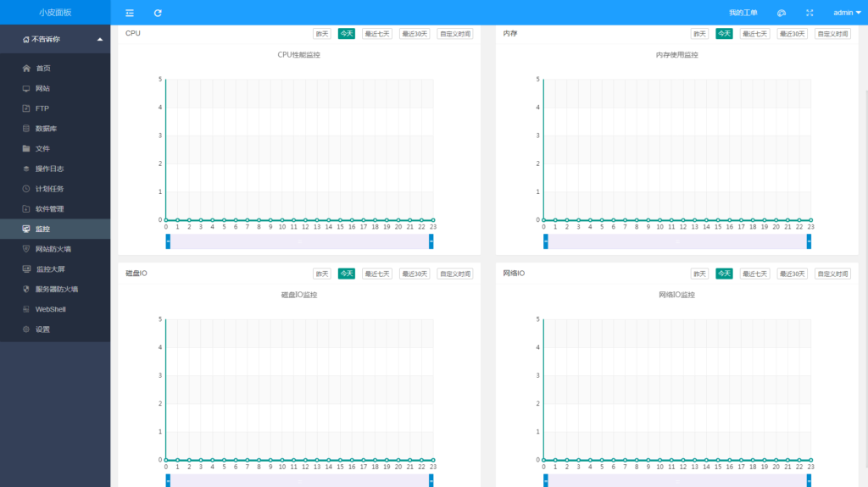Click CPU chart zoom slider left handle
Screen dimensions: 868x487
169,241
